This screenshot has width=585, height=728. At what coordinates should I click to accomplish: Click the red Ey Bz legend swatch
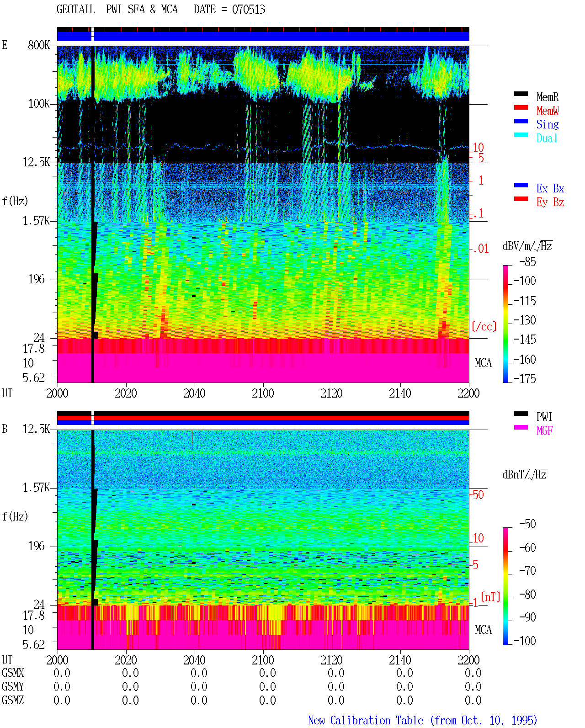[521, 199]
